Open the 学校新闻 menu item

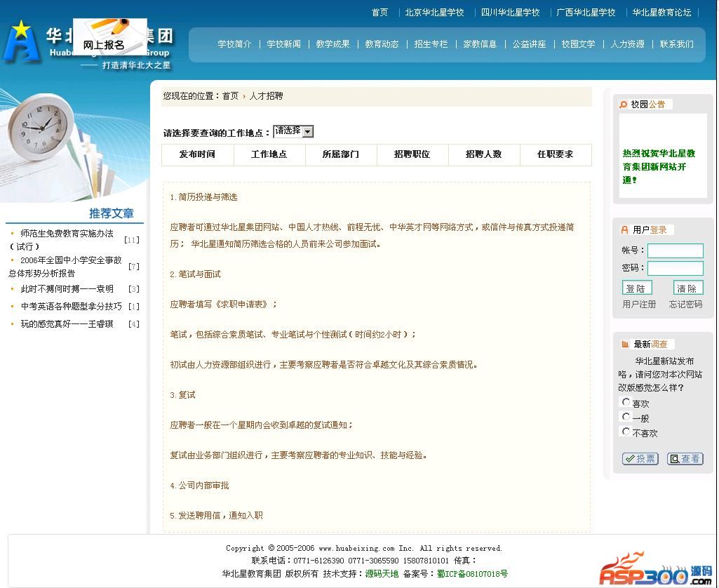284,44
